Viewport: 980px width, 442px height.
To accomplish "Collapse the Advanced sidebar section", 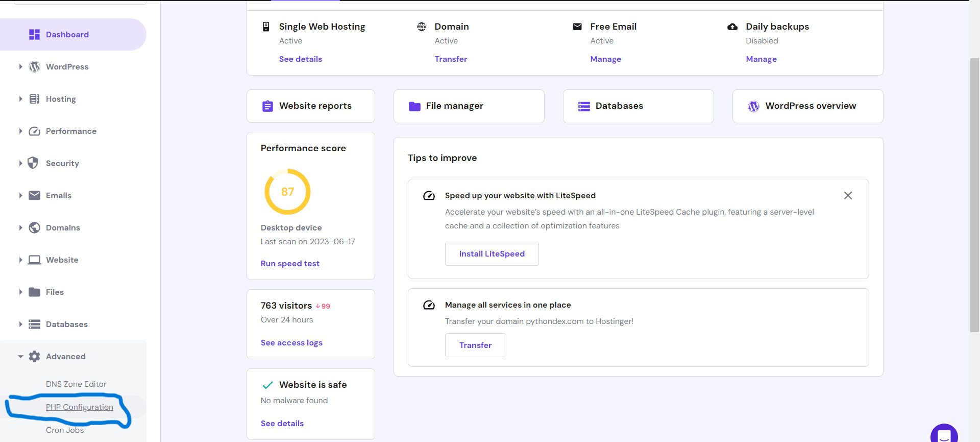I will pyautogui.click(x=20, y=357).
